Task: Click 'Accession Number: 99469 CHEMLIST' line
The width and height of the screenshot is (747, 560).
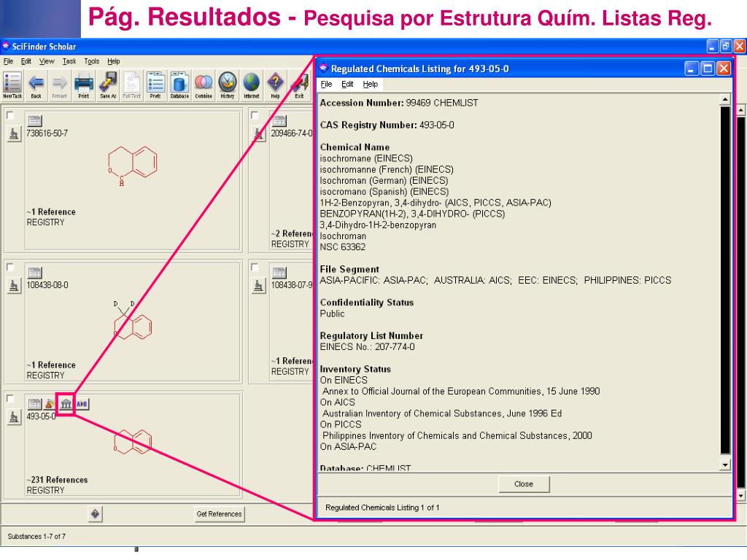Action: coord(399,102)
